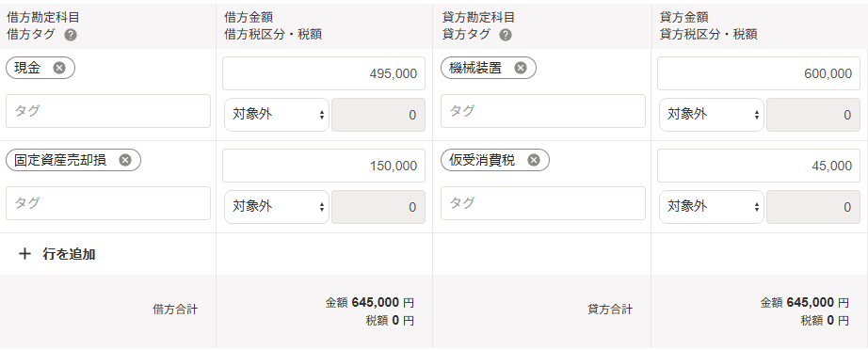Click the plus icon to add row
The height and width of the screenshot is (350, 868).
point(24,254)
